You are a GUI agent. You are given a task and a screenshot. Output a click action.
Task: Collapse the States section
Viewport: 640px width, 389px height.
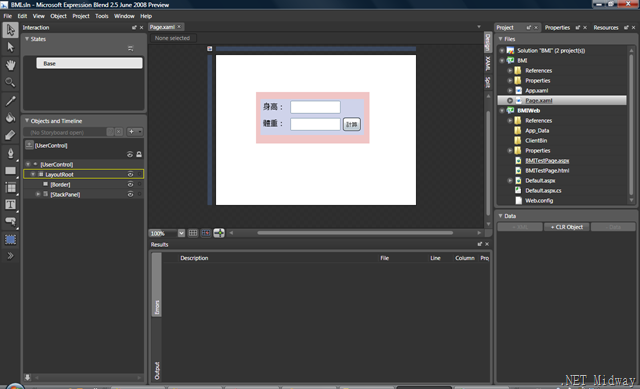coord(27,39)
